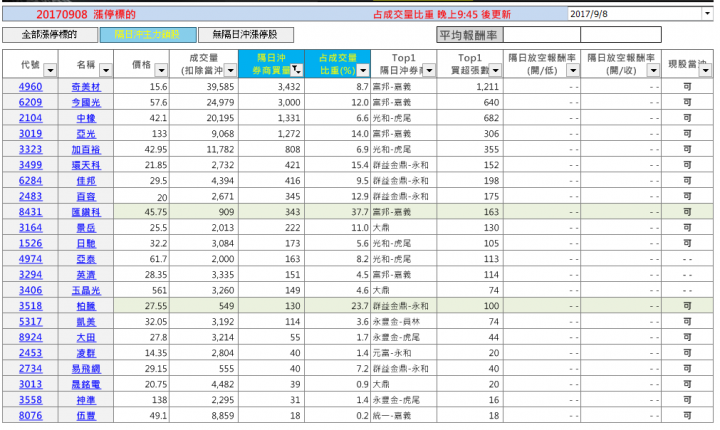
Task: Open stock name link 亞泰
Action: [86, 259]
